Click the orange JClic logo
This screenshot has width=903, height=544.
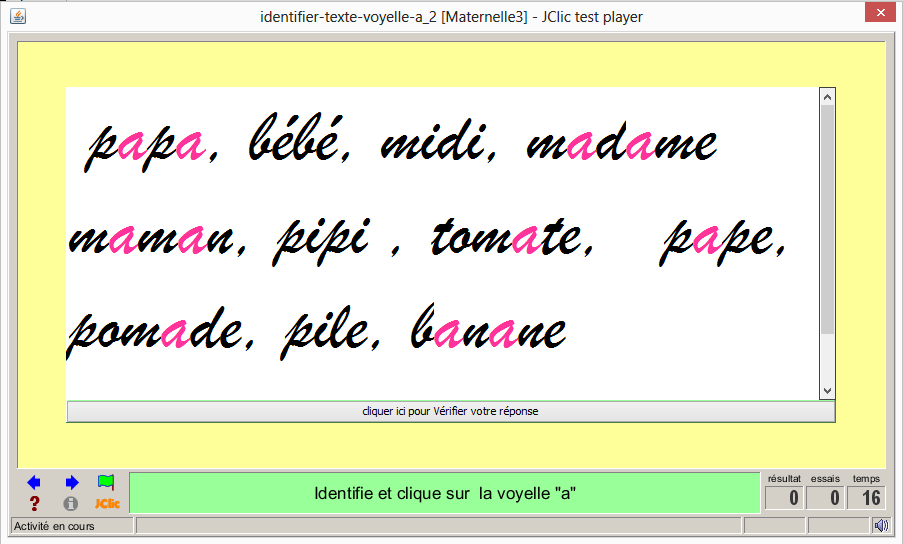click(x=107, y=504)
